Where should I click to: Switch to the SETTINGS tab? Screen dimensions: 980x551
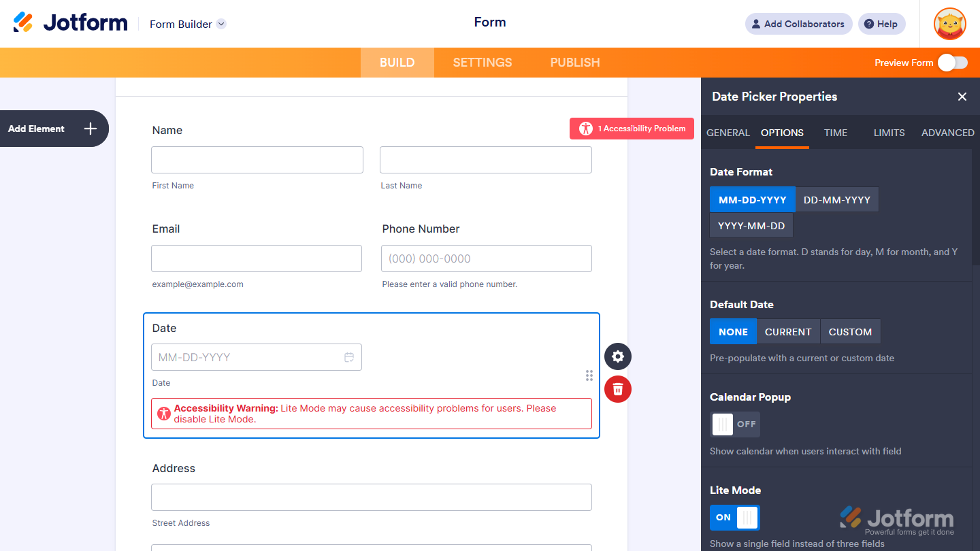[x=482, y=62]
